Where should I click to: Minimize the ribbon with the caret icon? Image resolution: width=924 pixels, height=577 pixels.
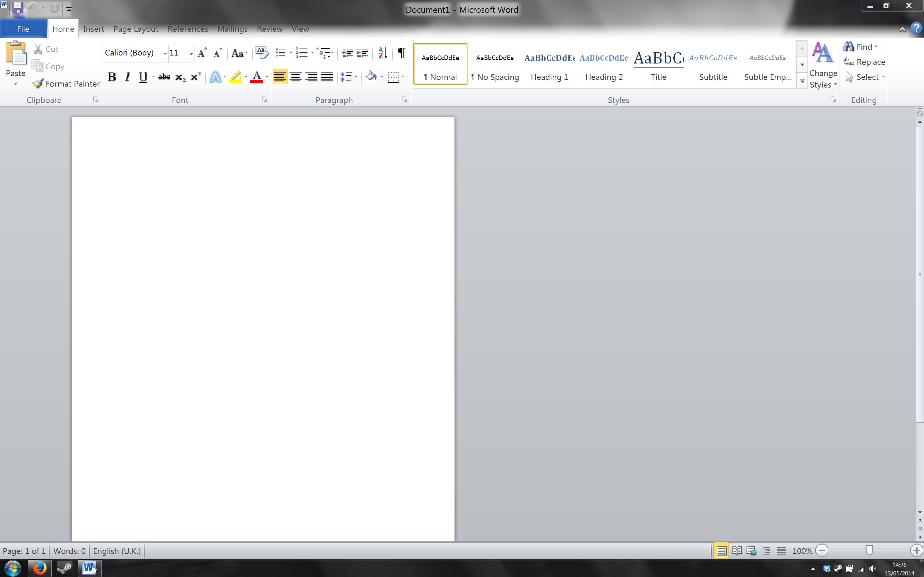click(x=902, y=29)
